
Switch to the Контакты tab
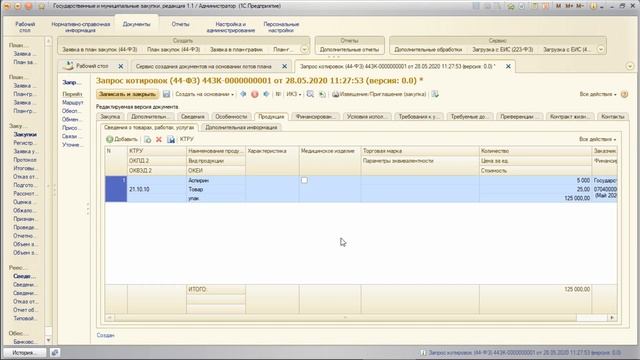tap(613, 117)
